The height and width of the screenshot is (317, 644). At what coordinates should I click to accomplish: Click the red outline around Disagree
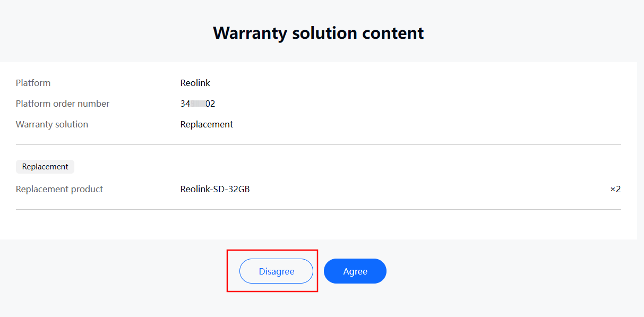click(272, 250)
